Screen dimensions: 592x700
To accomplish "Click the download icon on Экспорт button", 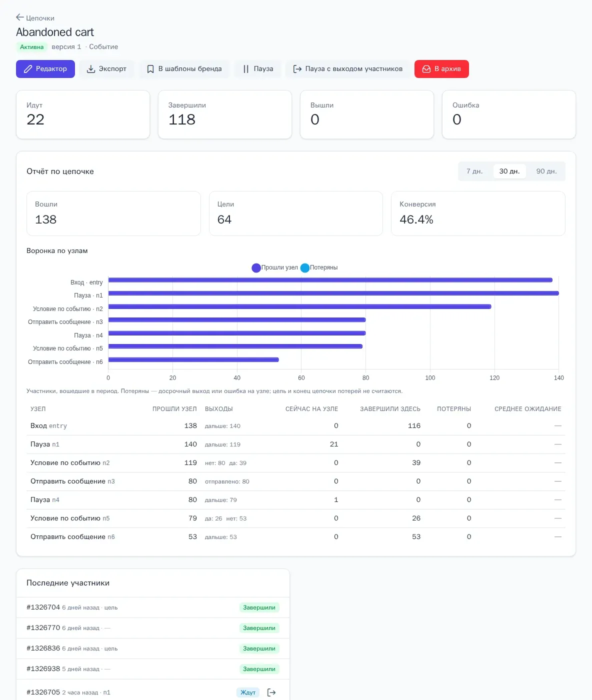I will tap(91, 69).
